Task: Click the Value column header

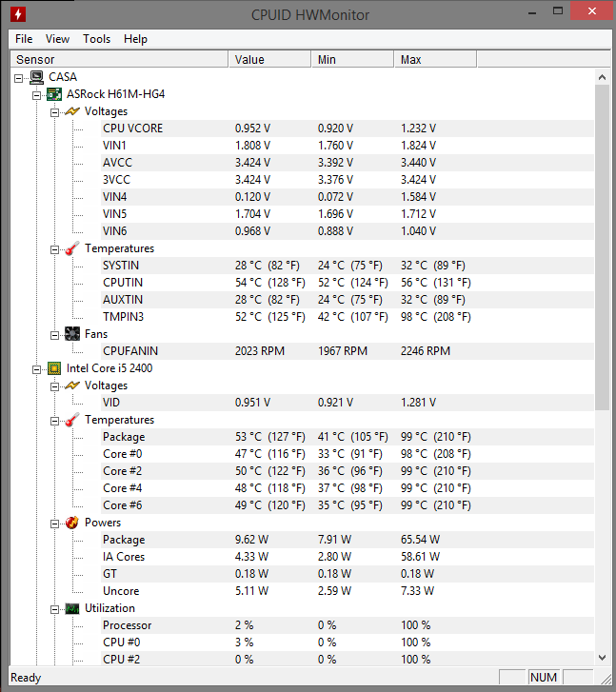Action: [x=269, y=60]
